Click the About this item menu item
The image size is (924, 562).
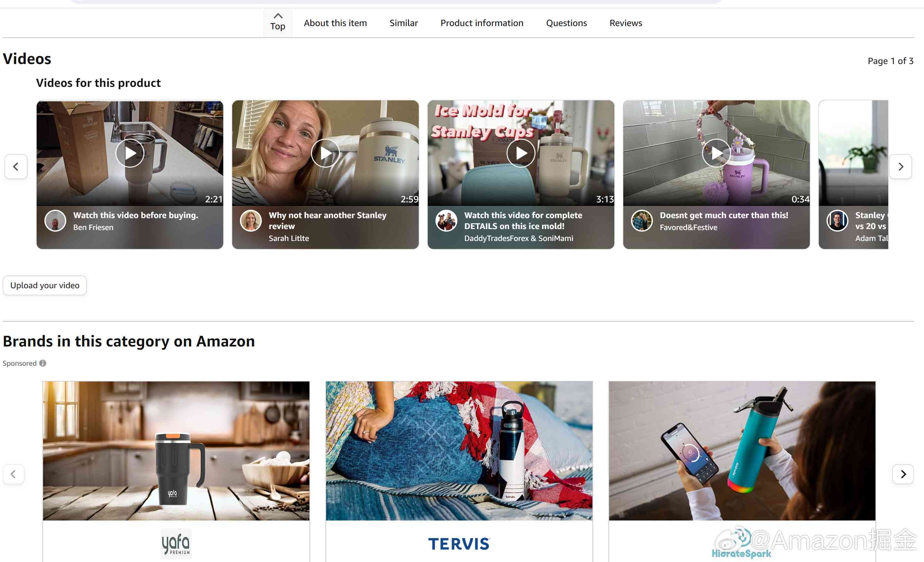[x=335, y=23]
